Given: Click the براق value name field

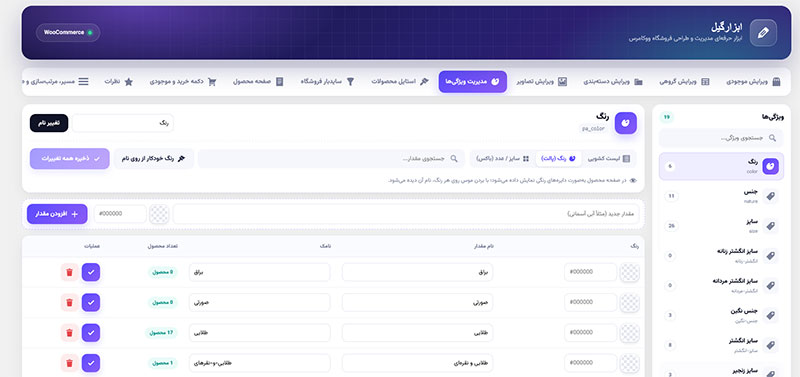Looking at the screenshot, I should pyautogui.click(x=417, y=272).
